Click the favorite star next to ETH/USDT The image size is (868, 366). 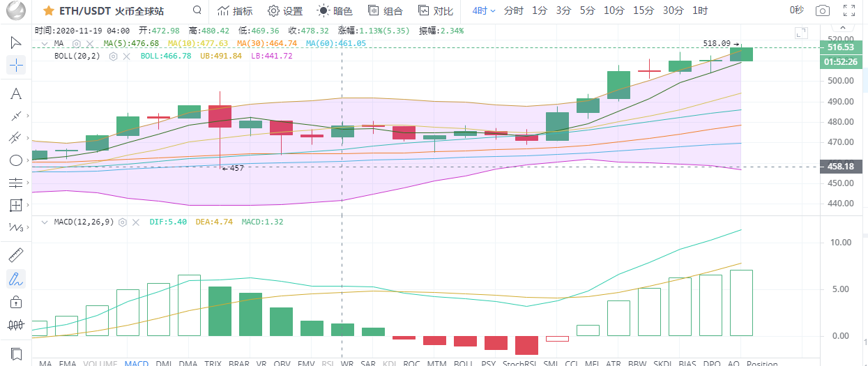[x=48, y=10]
